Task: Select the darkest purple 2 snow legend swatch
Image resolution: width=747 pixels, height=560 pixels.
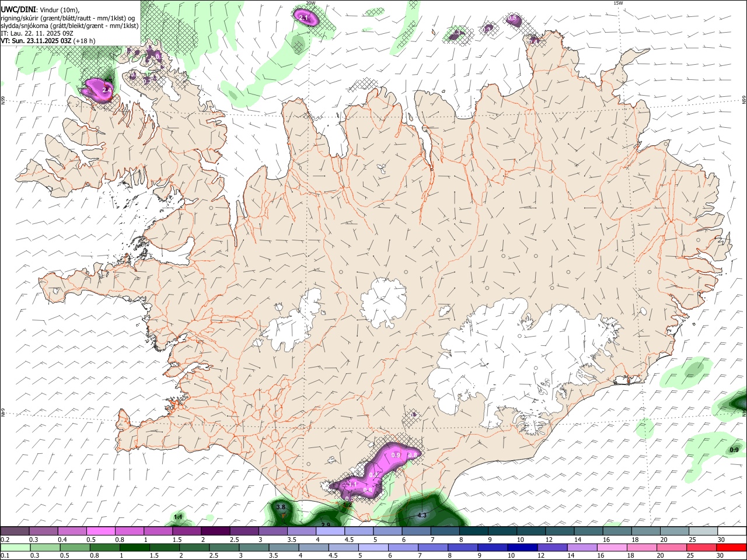Action: point(215,531)
